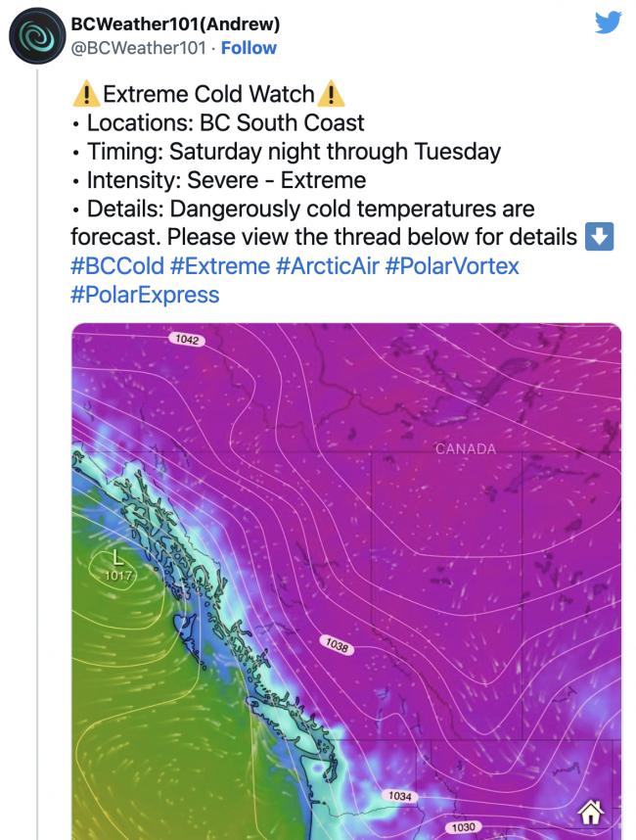Open the Twitter bird logo

pyautogui.click(x=609, y=23)
